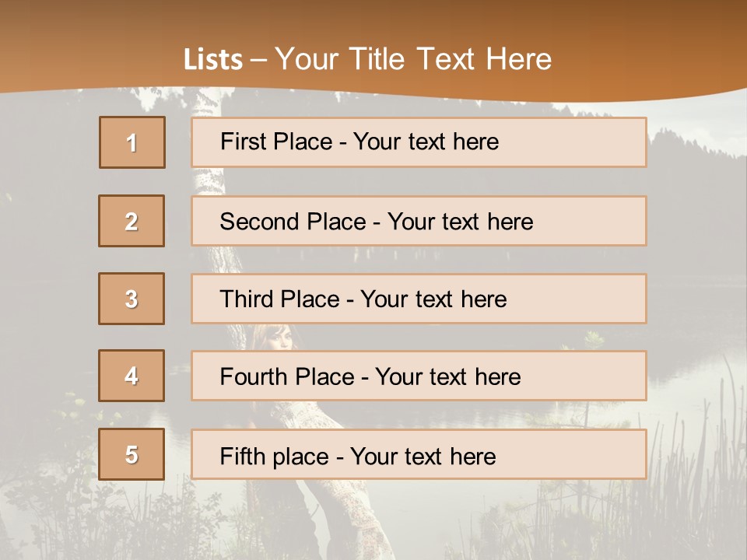
Task: Select the number 4 square
Action: [132, 376]
